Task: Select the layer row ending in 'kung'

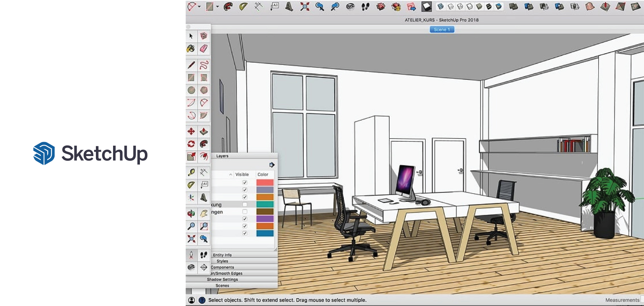Action: click(x=243, y=204)
